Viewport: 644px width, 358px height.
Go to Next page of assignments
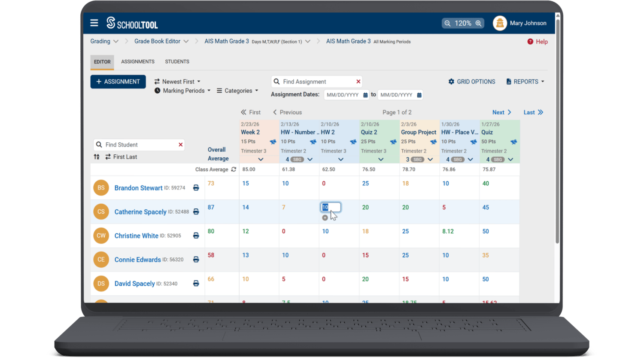click(501, 112)
